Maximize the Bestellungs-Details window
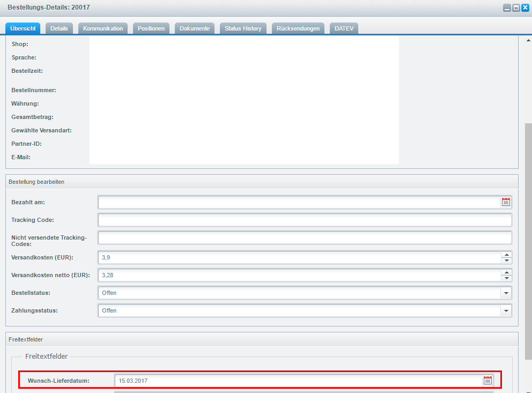 (x=516, y=8)
